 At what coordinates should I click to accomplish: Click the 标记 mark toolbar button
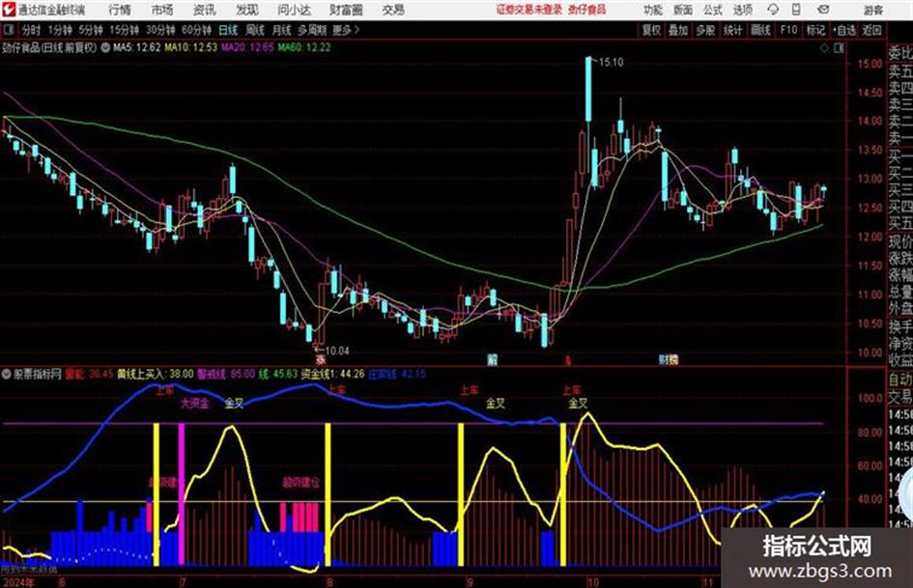[x=815, y=30]
